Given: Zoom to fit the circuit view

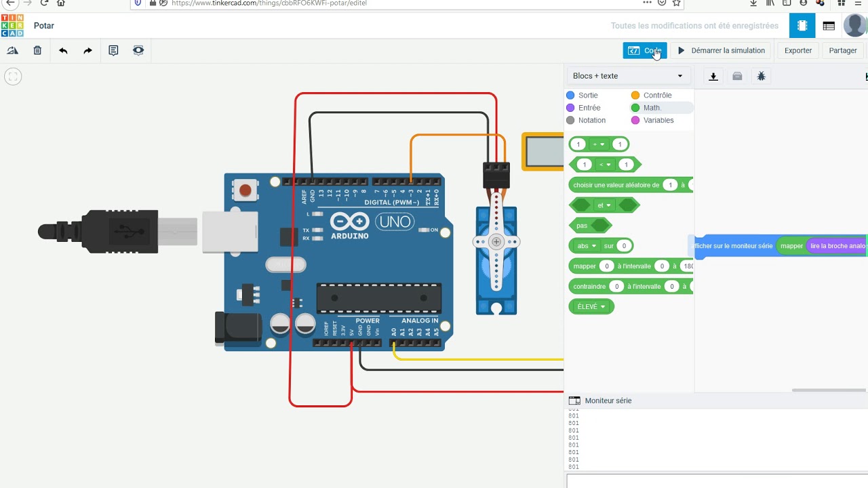Looking at the screenshot, I should 13,77.
